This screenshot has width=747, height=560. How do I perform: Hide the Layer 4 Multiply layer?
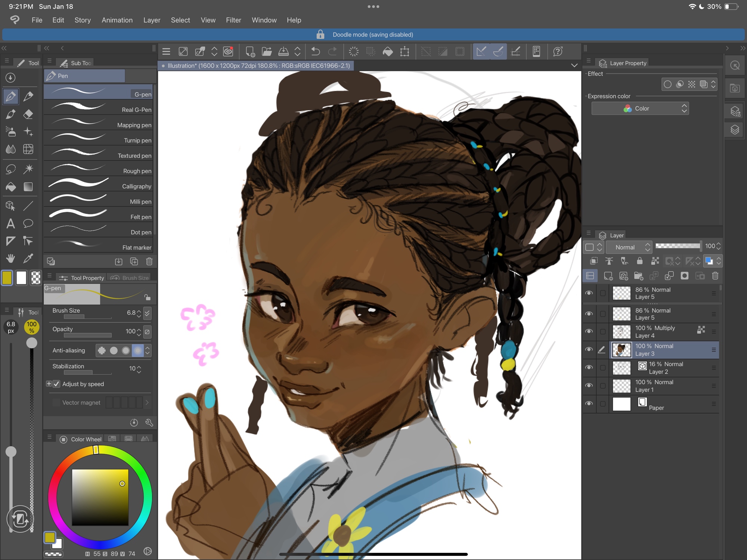[589, 331]
